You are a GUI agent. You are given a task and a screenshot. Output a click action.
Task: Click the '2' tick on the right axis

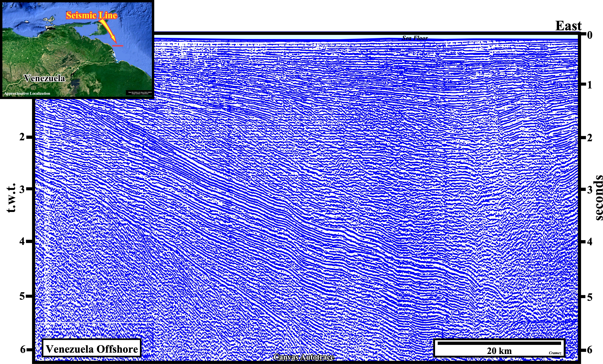pos(590,138)
